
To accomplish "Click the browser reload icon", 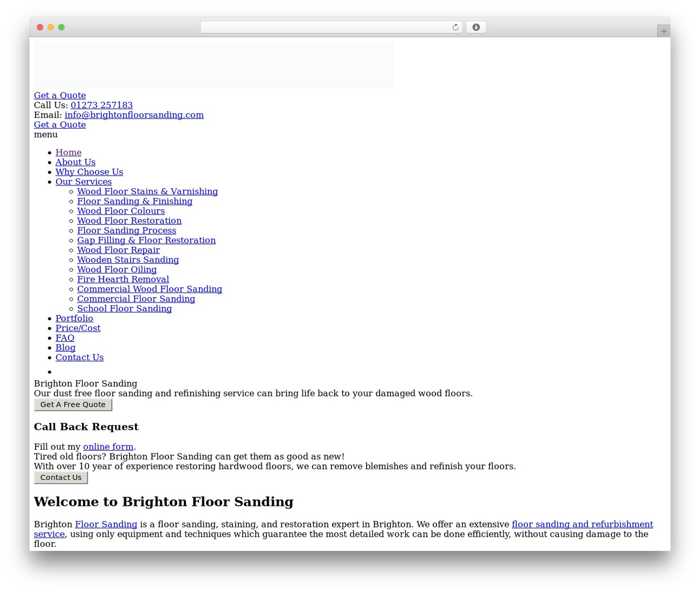I will (x=455, y=27).
